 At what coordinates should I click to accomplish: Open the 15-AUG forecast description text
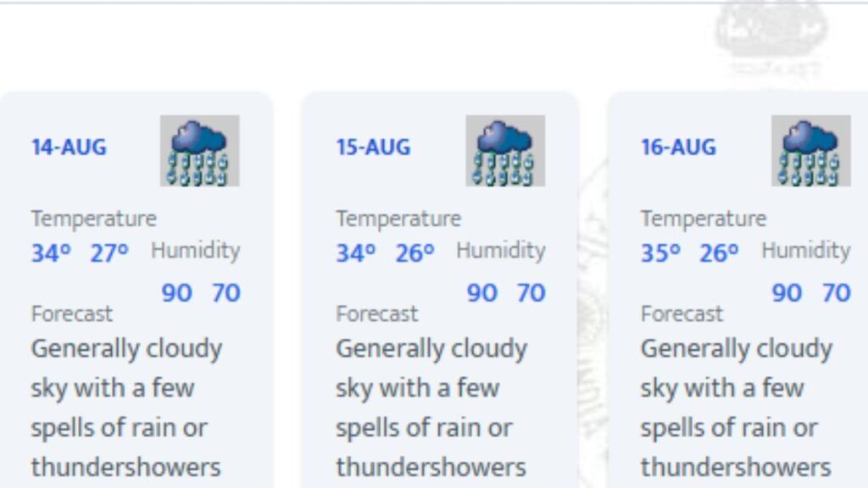click(431, 408)
